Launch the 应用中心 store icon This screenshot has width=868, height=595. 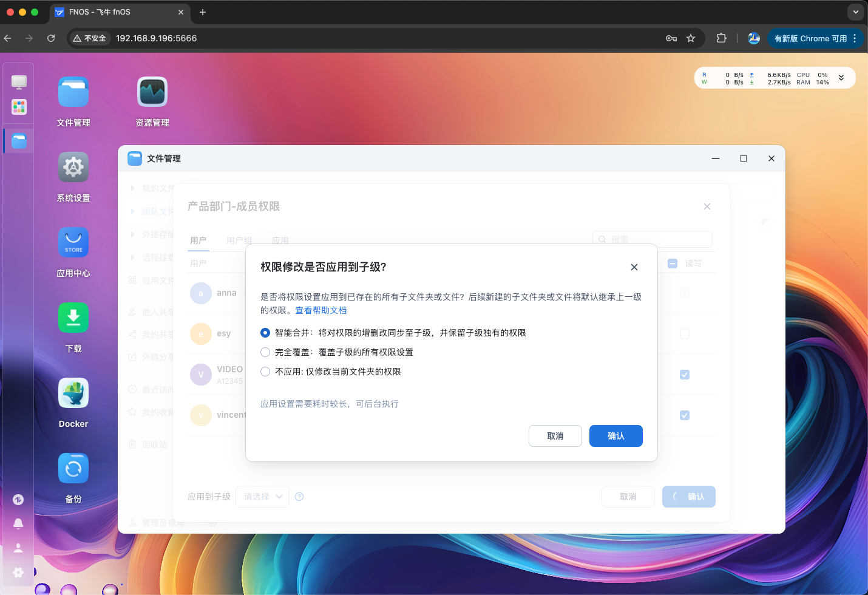(x=73, y=243)
